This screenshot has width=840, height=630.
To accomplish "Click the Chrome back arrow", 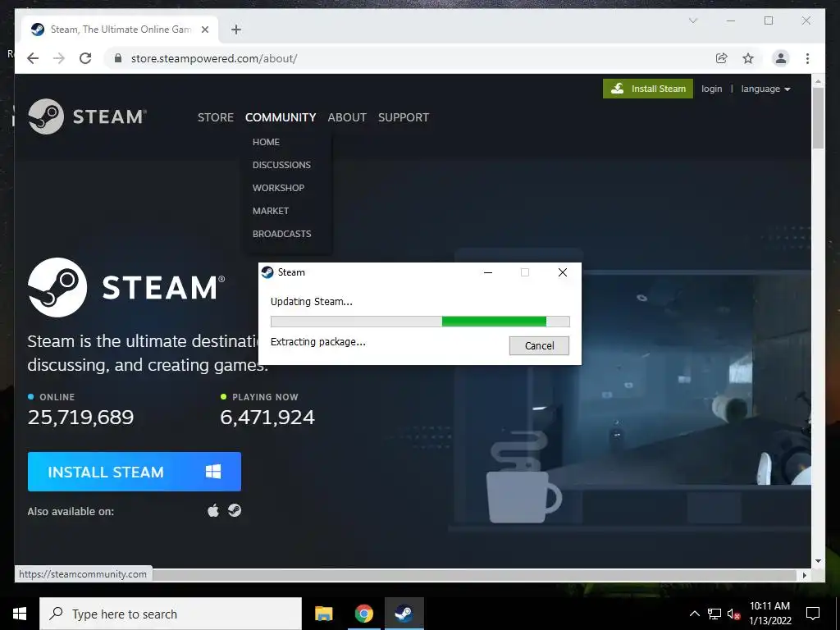I will click(33, 58).
